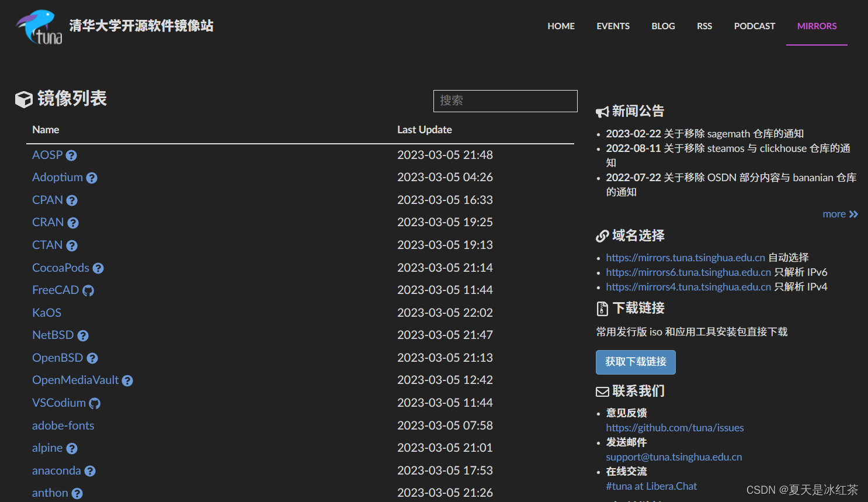Open the CocoaPods help icon
Screen dimensions: 868x502
pyautogui.click(x=98, y=268)
